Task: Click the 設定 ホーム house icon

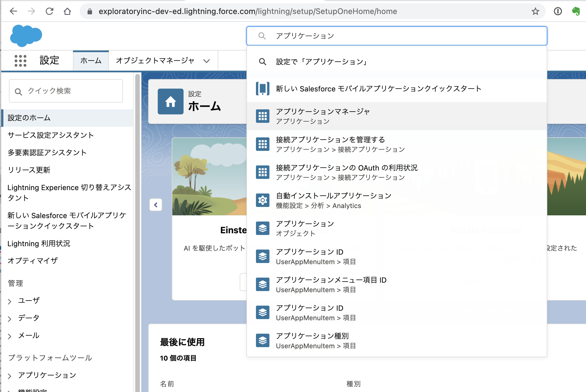Action: pos(171,102)
